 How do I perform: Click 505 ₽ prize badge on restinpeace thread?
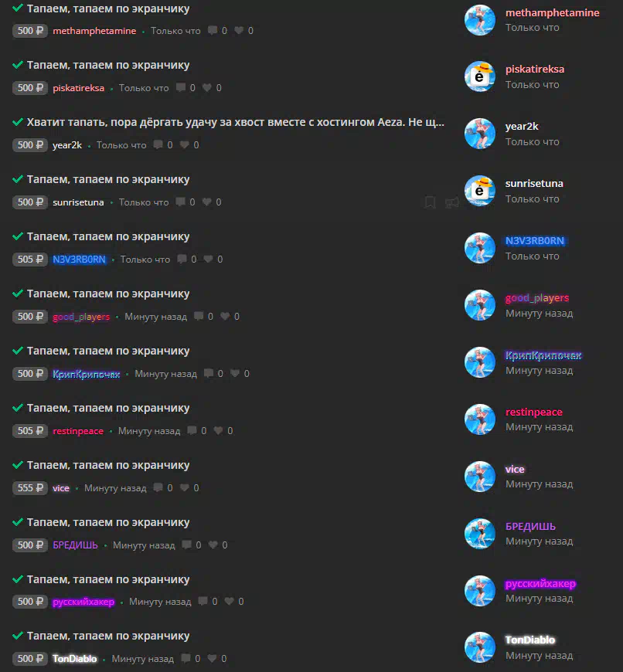click(30, 431)
